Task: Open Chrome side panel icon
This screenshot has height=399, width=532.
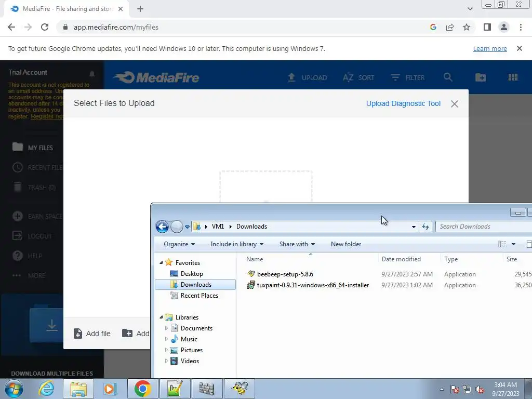Action: coord(487,27)
